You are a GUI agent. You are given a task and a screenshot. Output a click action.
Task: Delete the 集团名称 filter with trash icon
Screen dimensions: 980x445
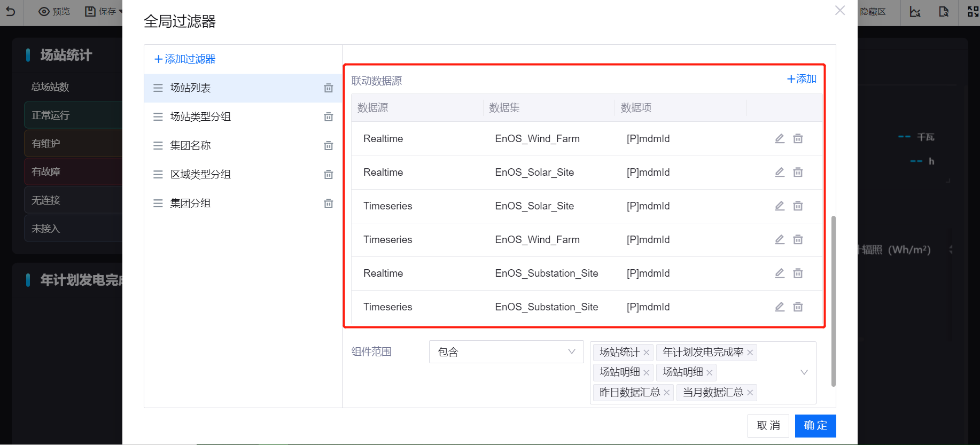(x=328, y=146)
